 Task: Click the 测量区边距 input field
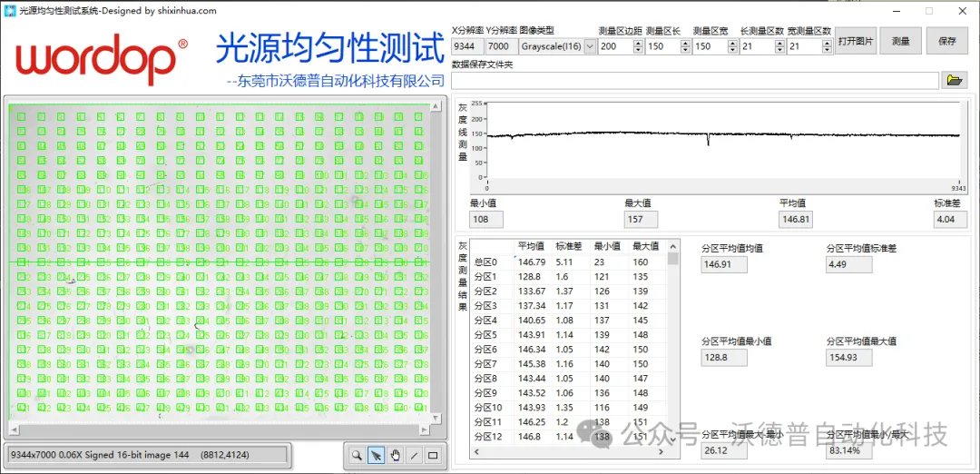(x=614, y=46)
